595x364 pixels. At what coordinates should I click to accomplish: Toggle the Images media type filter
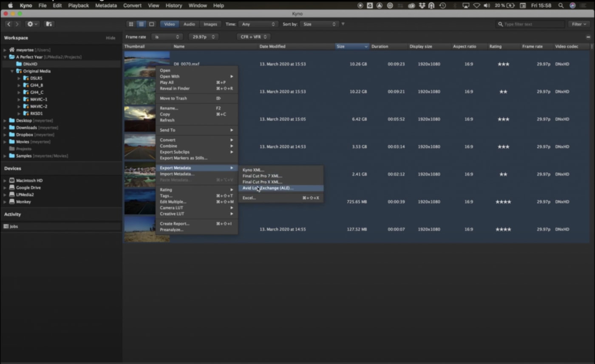[210, 24]
